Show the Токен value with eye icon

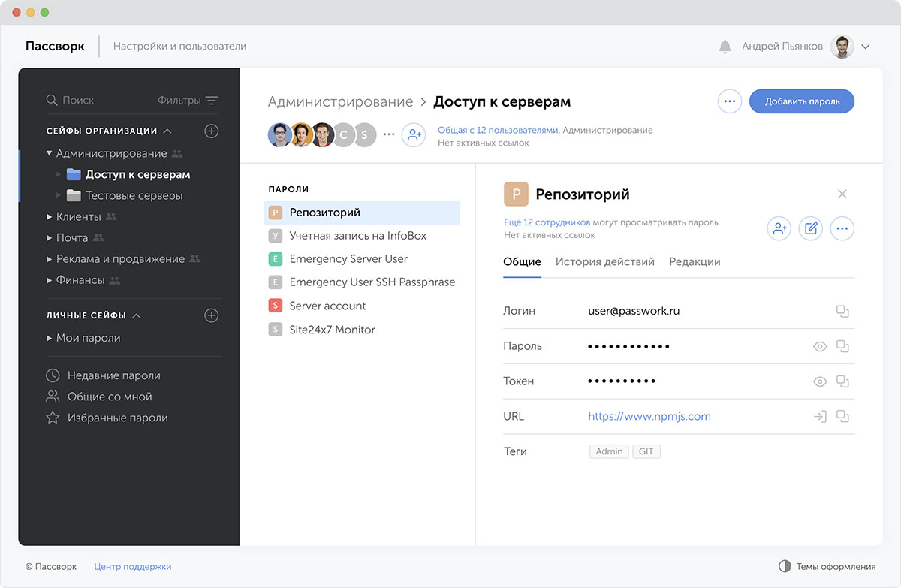coord(820,381)
